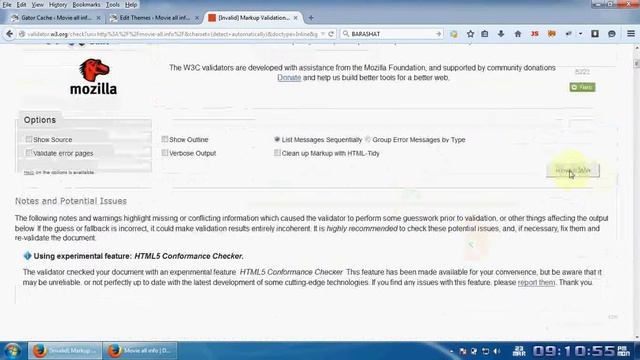The height and width of the screenshot is (360, 640).
Task: Open the Tools menu
Action: click(x=113, y=4)
